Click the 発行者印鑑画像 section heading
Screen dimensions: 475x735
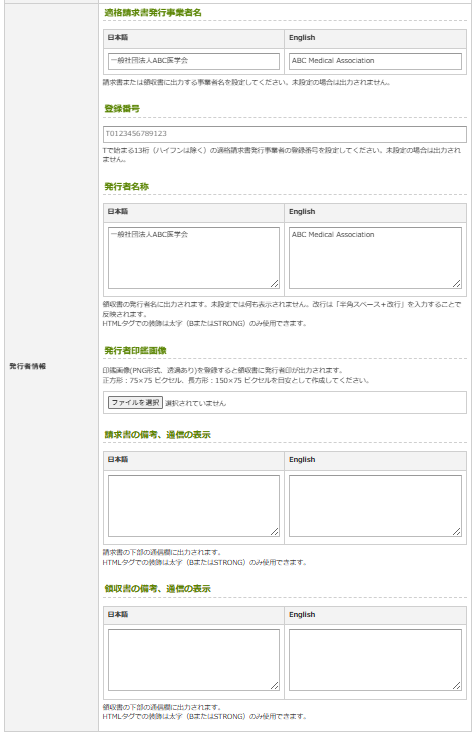click(136, 351)
